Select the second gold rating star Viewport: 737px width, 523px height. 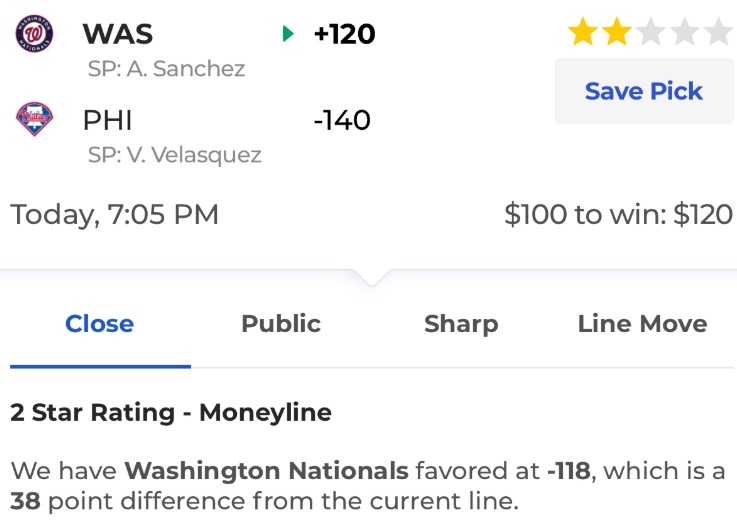coord(617,31)
